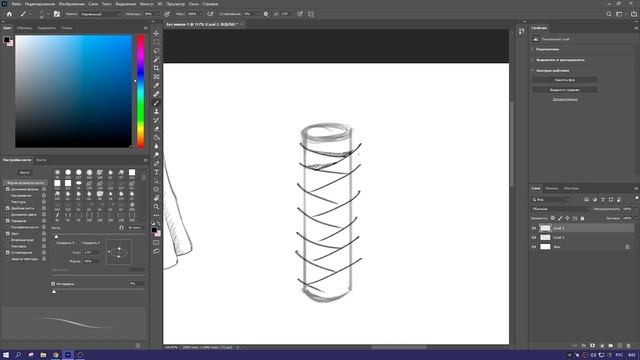Select the Hand tool
The height and width of the screenshot is (360, 640).
[156, 198]
